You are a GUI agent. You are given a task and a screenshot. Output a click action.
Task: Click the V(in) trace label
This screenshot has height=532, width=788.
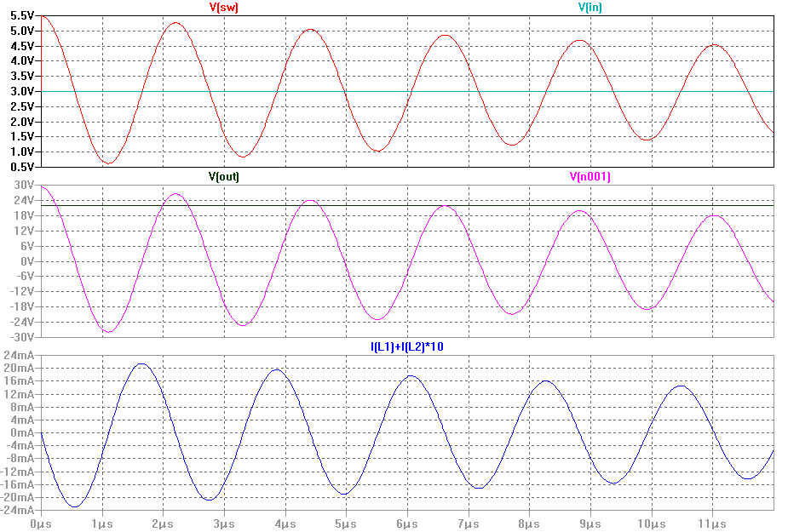[x=590, y=7]
